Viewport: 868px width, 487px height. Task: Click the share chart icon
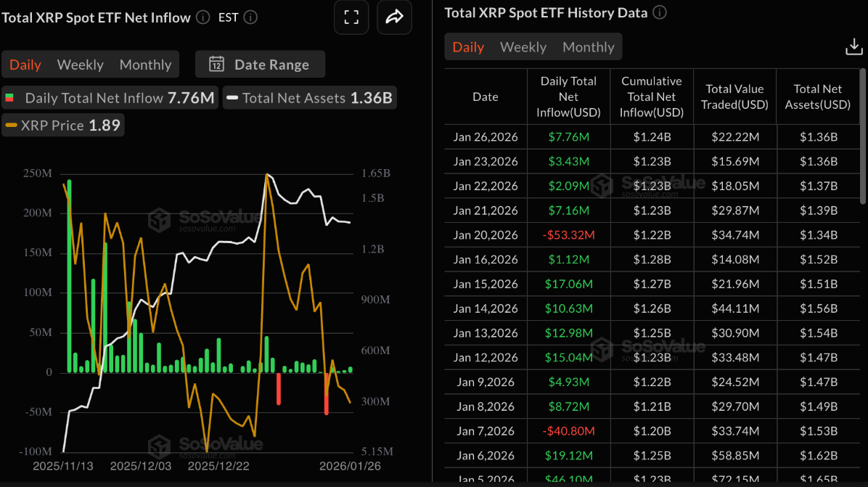click(x=394, y=17)
